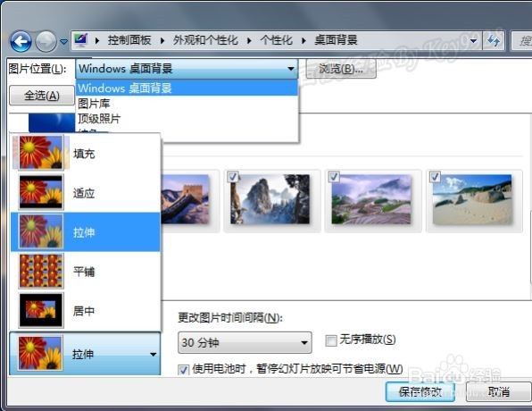Open the 30 分钟 interval dropdown
532x411 pixels.
[x=245, y=342]
